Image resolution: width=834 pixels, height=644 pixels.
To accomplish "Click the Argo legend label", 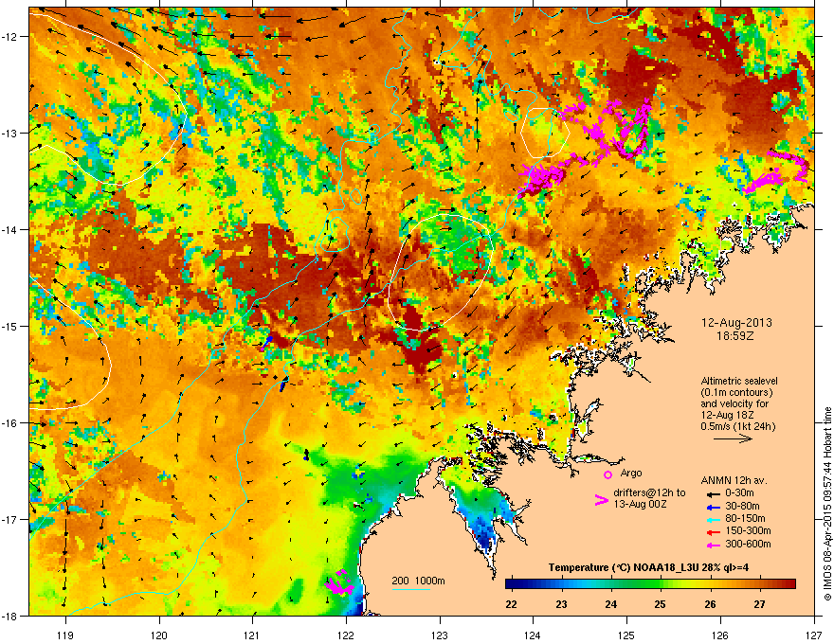I will 631,473.
